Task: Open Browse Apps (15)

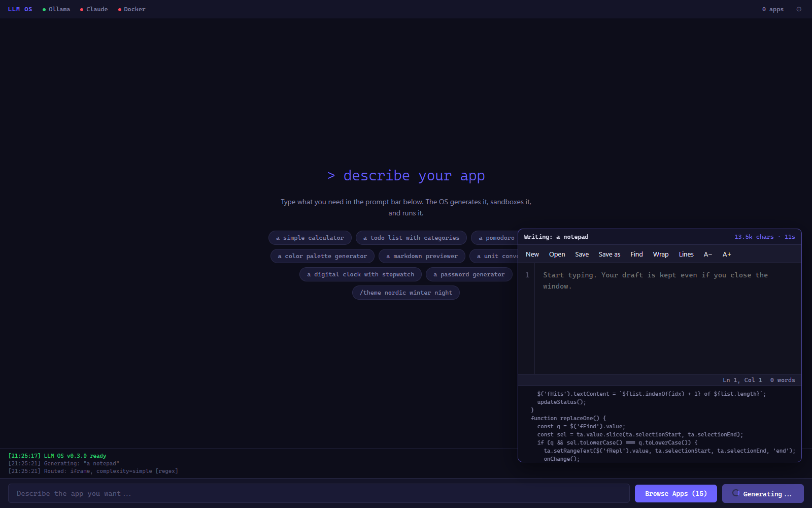Action: point(676,493)
